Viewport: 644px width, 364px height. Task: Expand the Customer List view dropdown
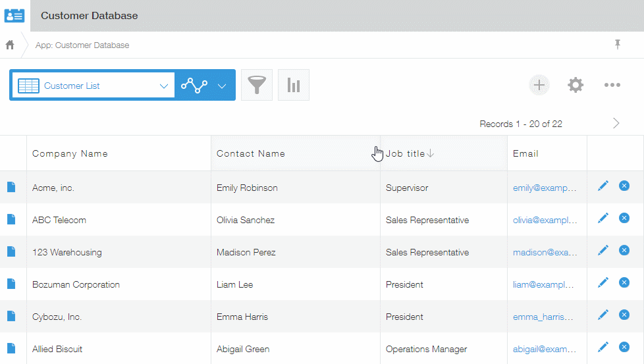coord(163,86)
